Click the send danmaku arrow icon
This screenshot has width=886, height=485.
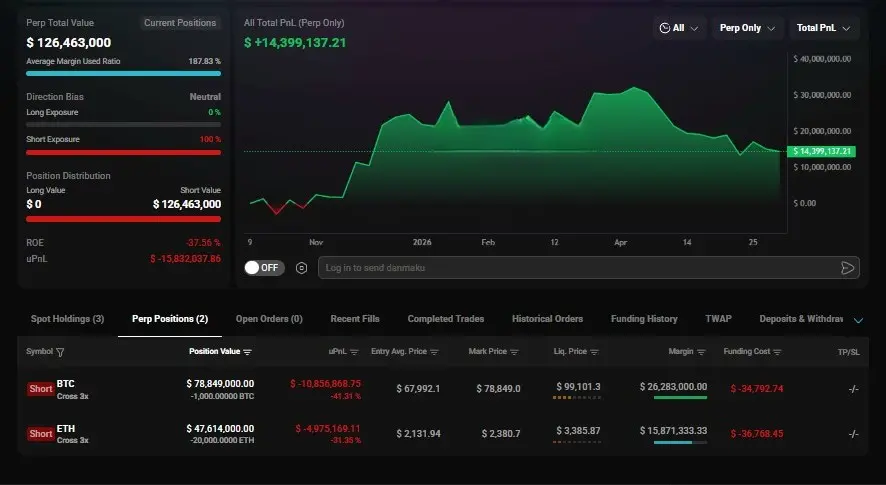(x=847, y=268)
